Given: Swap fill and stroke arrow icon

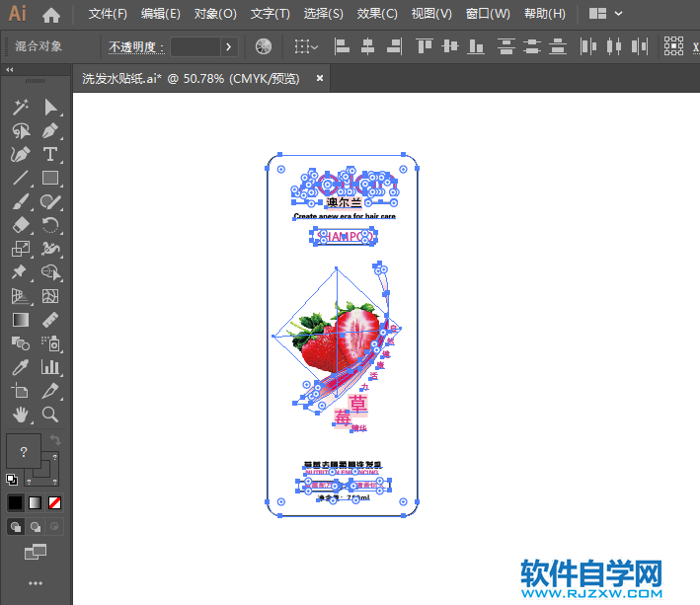Looking at the screenshot, I should point(55,440).
